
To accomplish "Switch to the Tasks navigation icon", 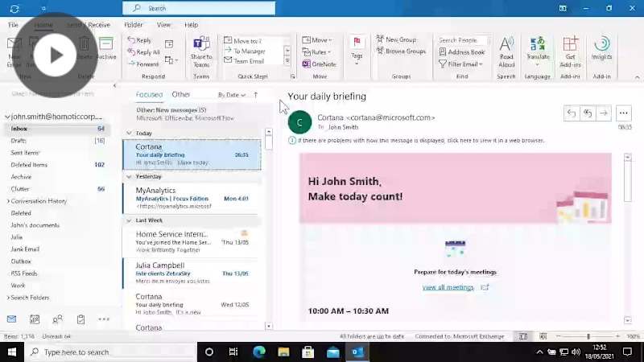I will 80,319.
